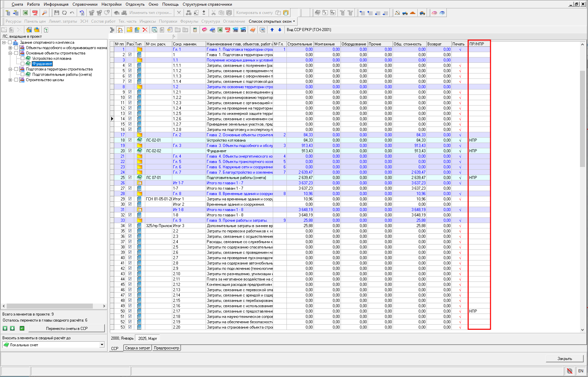Click the red X delete icon
Image resolution: width=588 pixels, height=377 pixels.
click(x=145, y=30)
